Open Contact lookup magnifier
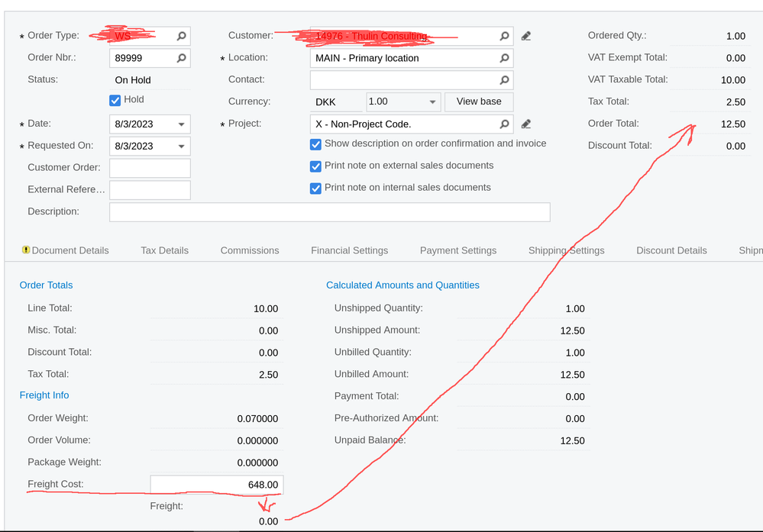This screenshot has width=763, height=532. (x=504, y=79)
